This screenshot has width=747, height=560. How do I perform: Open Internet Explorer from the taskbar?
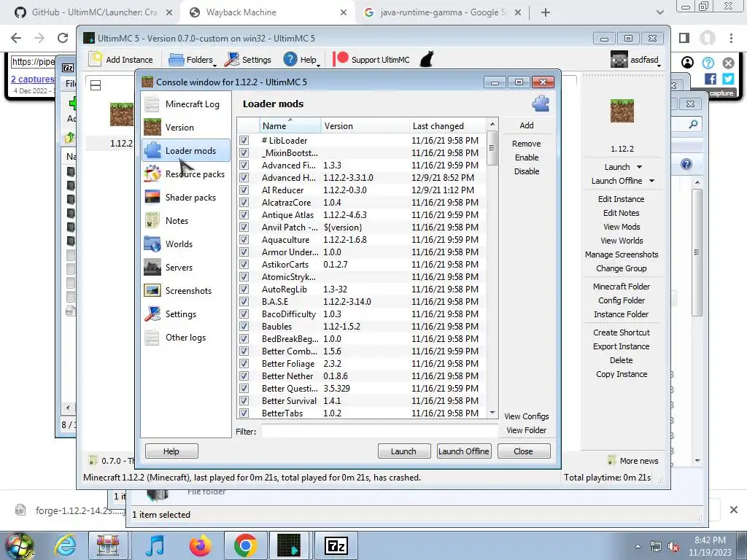pos(65,545)
